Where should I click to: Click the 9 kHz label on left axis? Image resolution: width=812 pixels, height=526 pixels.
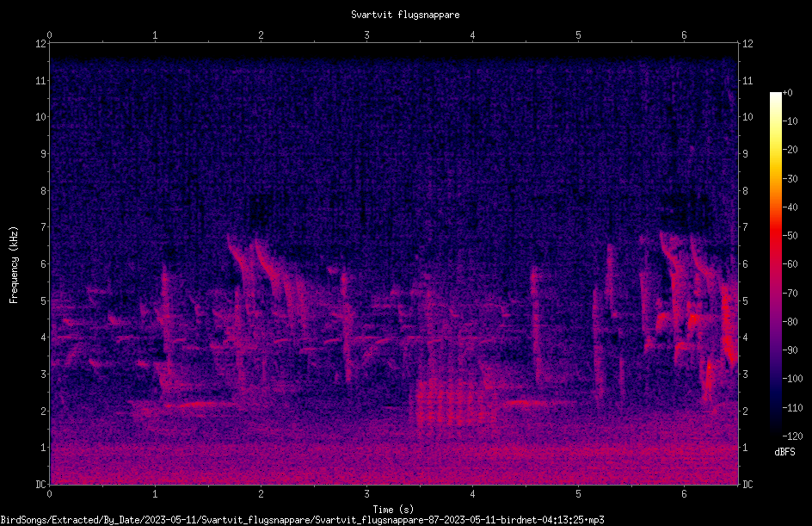(44, 154)
